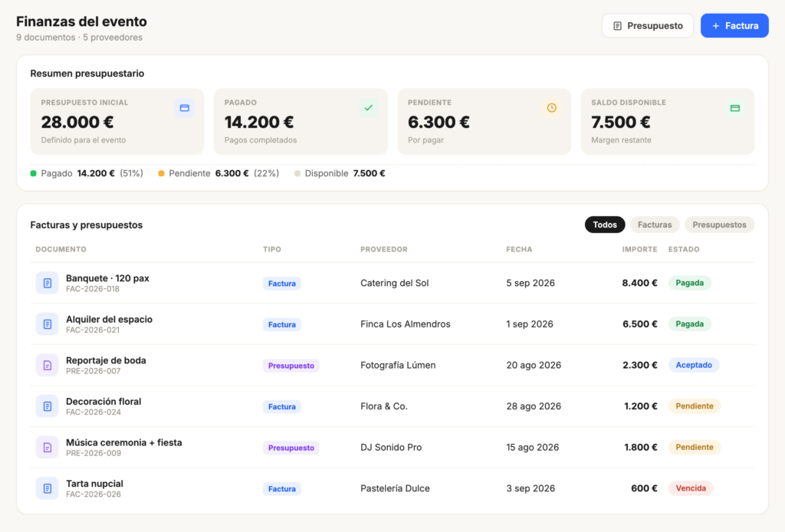Select the Todos filter tab
The height and width of the screenshot is (532, 785).
(x=605, y=225)
